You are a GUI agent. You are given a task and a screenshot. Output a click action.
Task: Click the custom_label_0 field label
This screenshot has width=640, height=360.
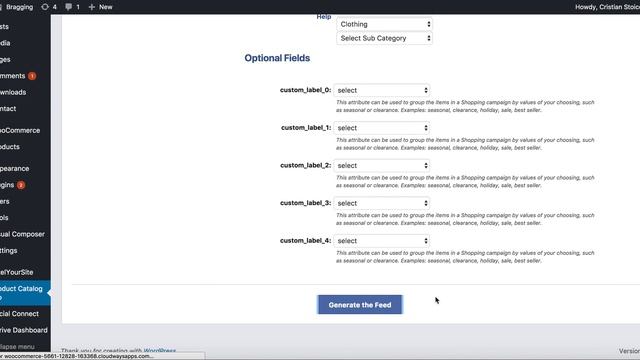tap(305, 90)
